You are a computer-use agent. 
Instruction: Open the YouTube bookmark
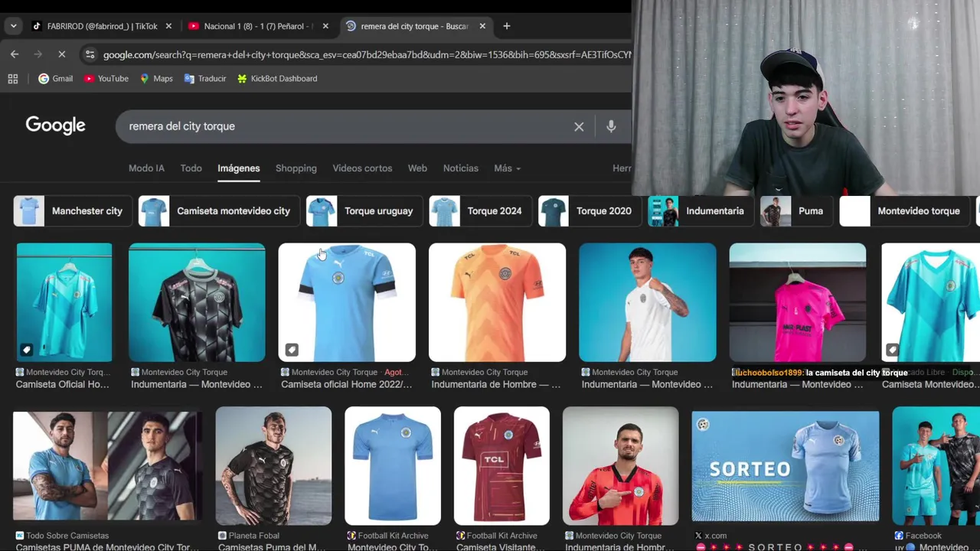tap(106, 79)
